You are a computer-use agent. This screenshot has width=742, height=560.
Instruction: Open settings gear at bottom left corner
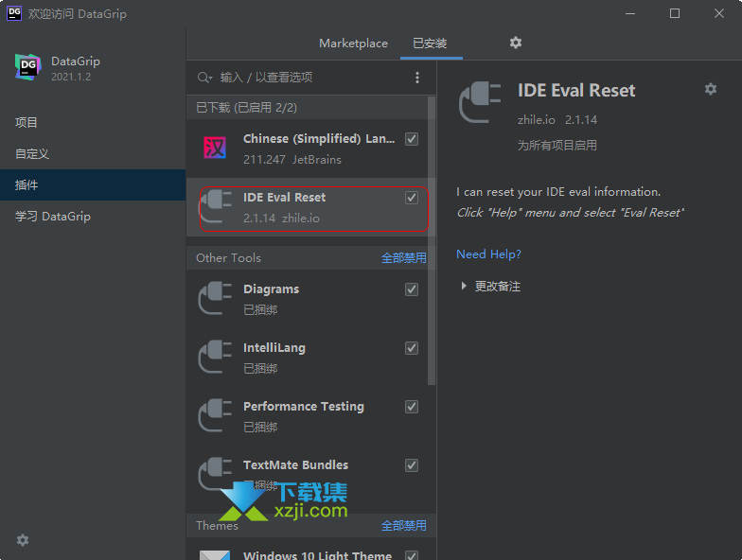(x=23, y=540)
